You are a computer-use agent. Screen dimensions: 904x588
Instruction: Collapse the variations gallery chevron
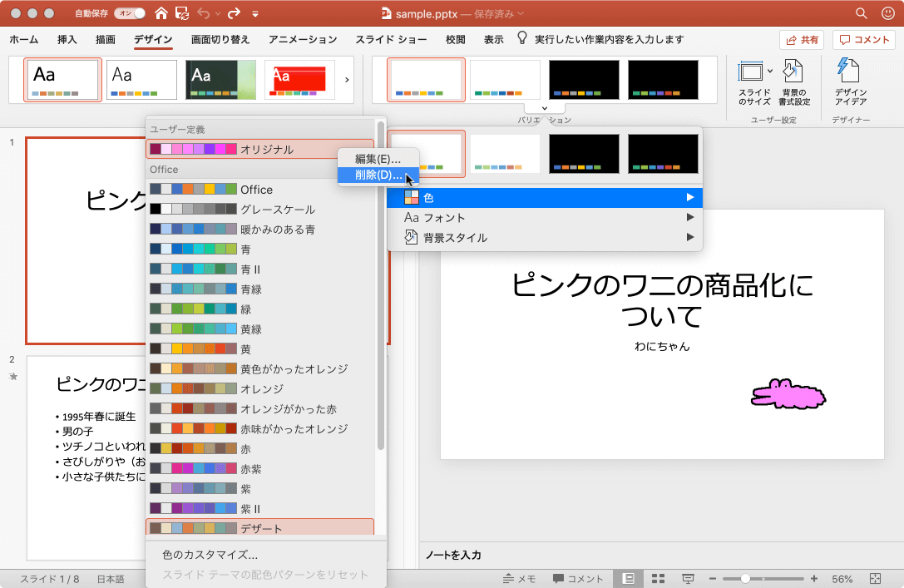click(545, 107)
